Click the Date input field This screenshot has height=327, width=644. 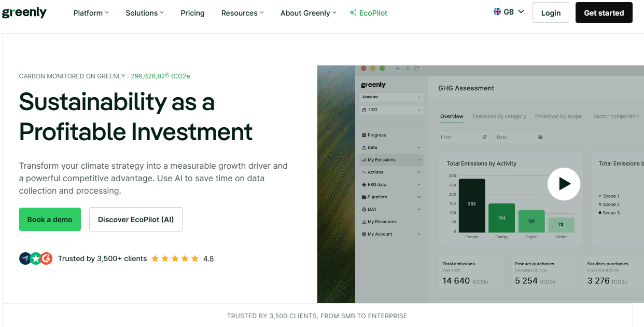[520, 137]
